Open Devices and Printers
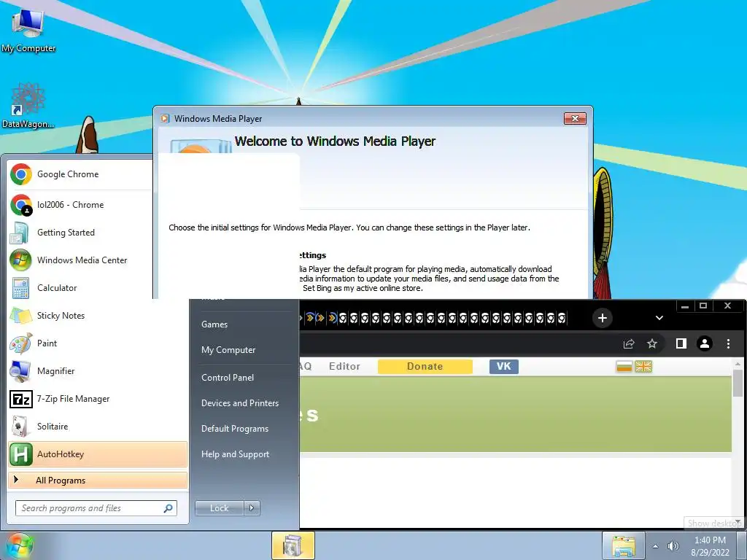747x560 pixels. [x=245, y=402]
